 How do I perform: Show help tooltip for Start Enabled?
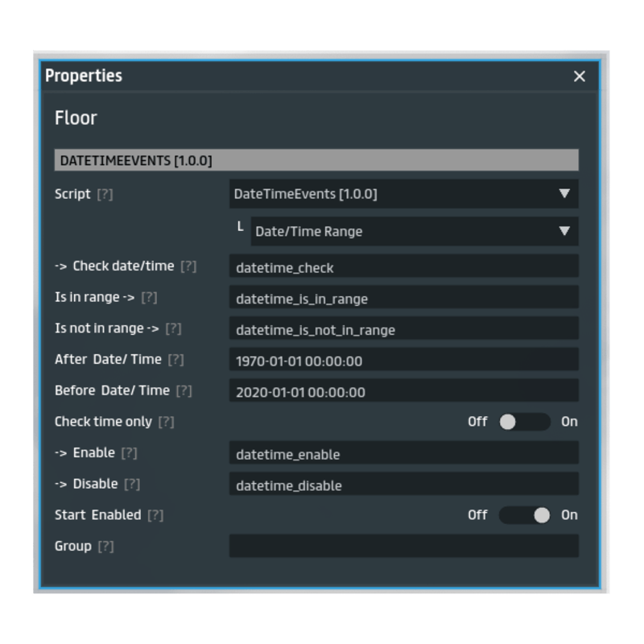click(x=155, y=515)
